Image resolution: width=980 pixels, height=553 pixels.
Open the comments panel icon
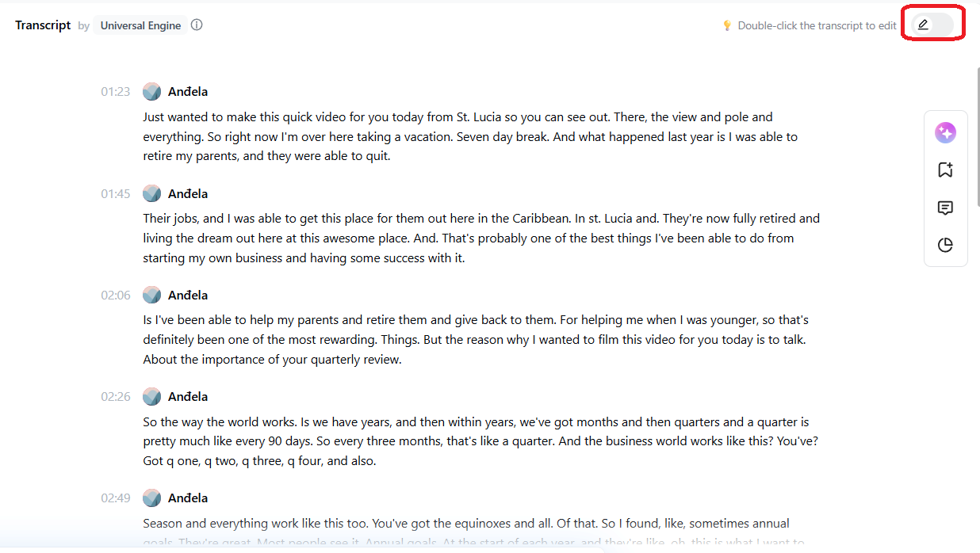click(945, 208)
